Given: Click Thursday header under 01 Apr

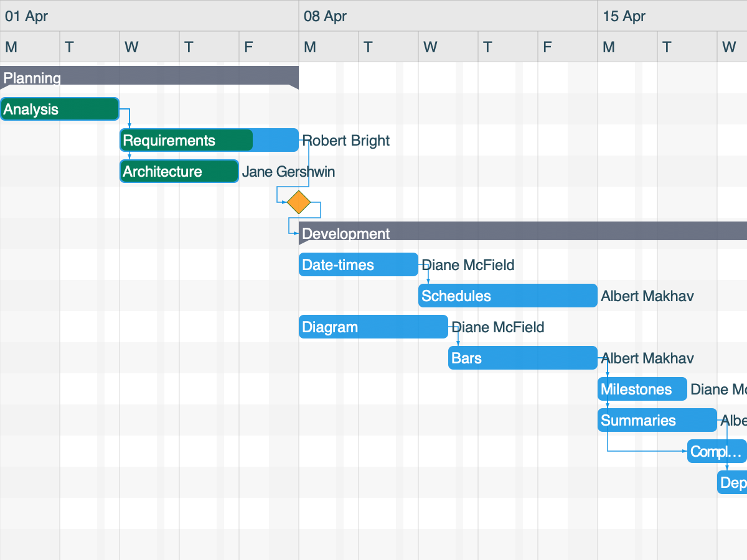Looking at the screenshot, I should click(x=209, y=47).
